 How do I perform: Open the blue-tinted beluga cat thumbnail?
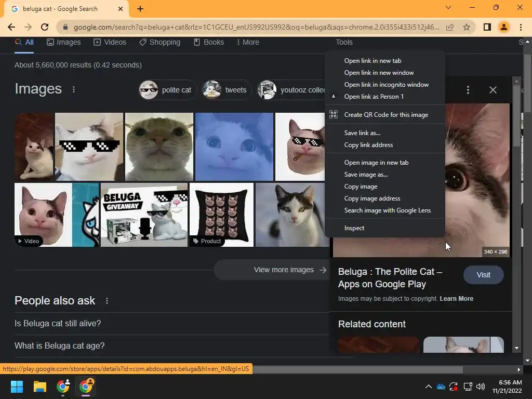(x=234, y=147)
